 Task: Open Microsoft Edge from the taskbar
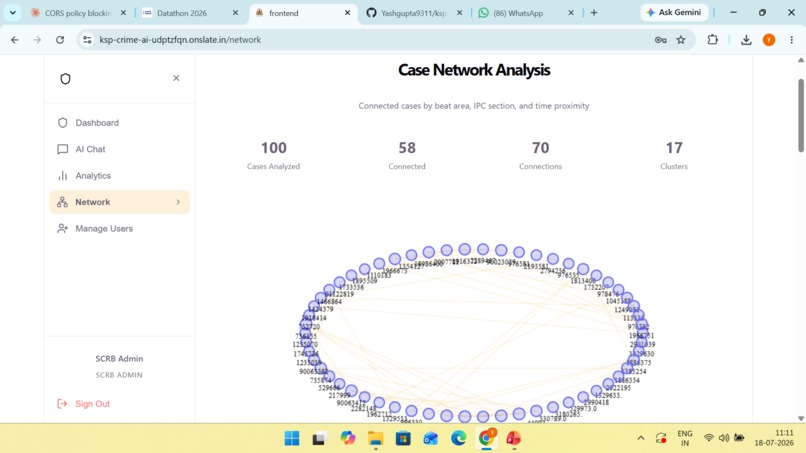459,438
